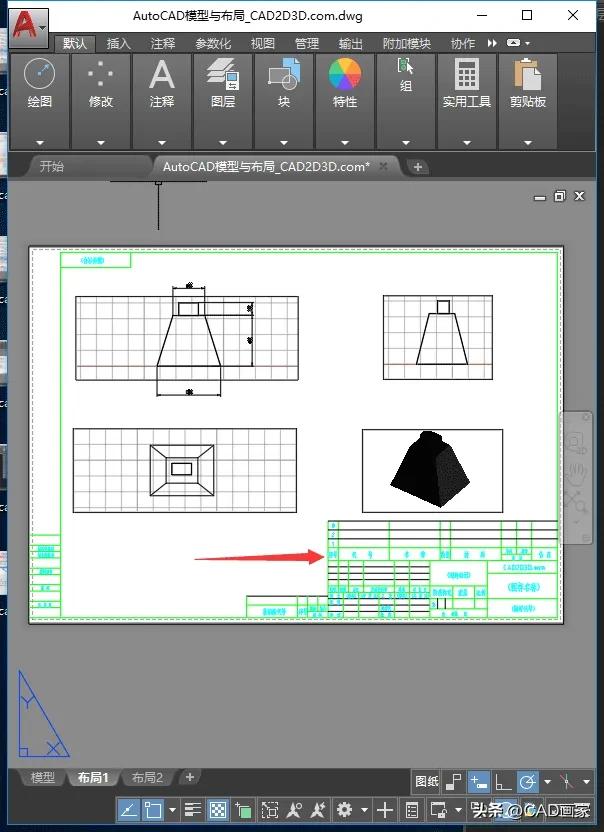604x832 pixels.
Task: Create a new drawing with the plus tab
Action: click(x=418, y=167)
